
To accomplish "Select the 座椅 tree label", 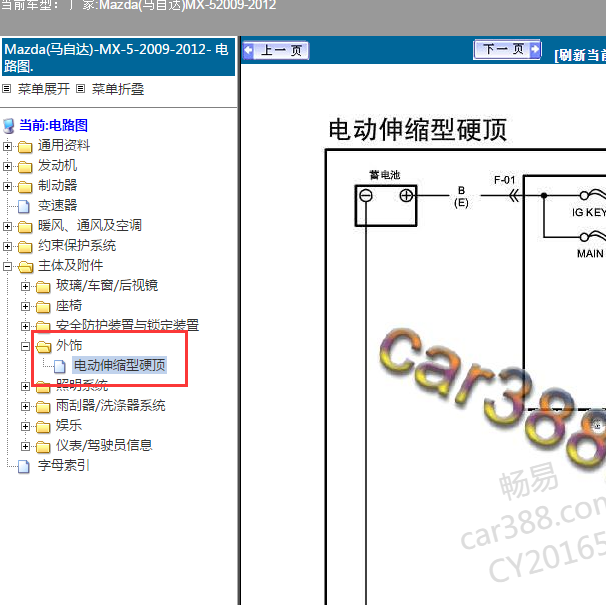I will point(69,306).
